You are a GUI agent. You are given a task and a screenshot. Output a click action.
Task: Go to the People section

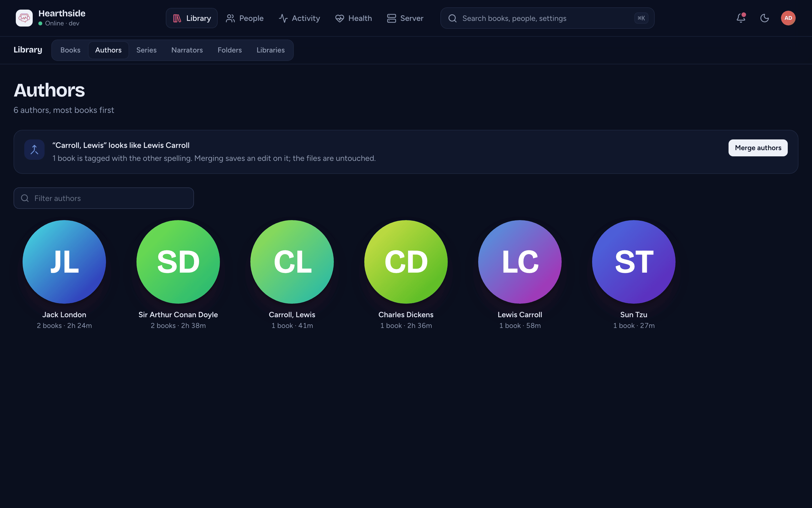coord(245,18)
